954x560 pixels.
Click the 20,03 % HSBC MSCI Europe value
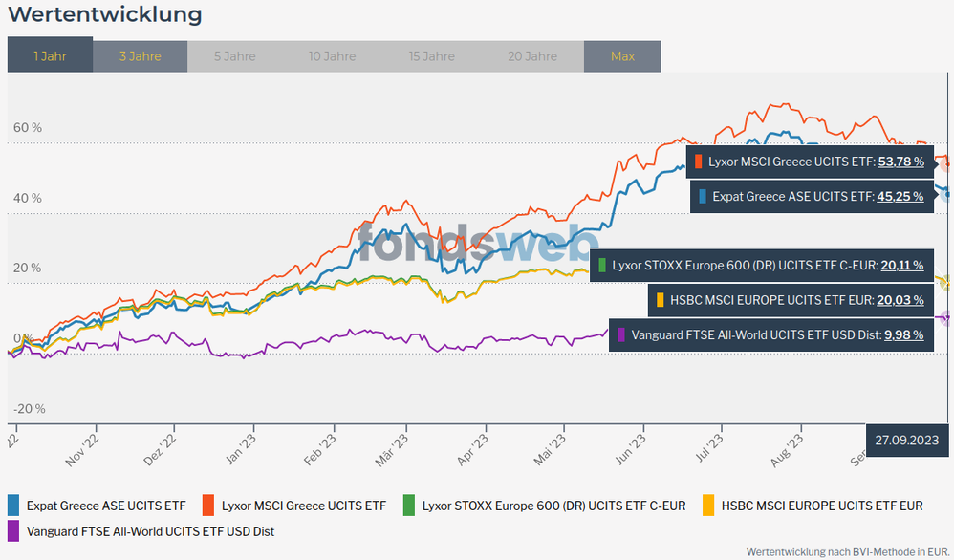(x=900, y=300)
